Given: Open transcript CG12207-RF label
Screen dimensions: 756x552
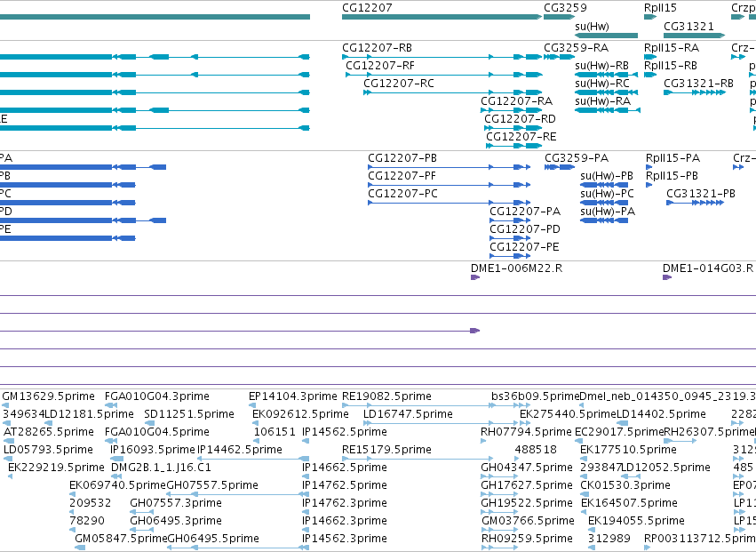Looking at the screenshot, I should [x=380, y=66].
